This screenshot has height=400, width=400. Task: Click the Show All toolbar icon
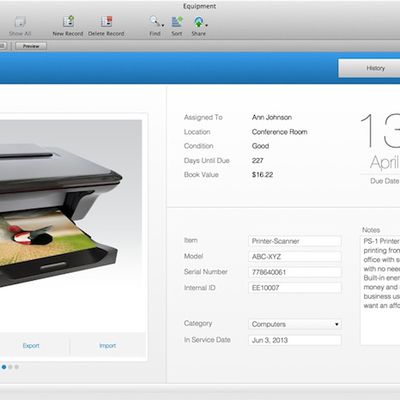click(x=20, y=22)
